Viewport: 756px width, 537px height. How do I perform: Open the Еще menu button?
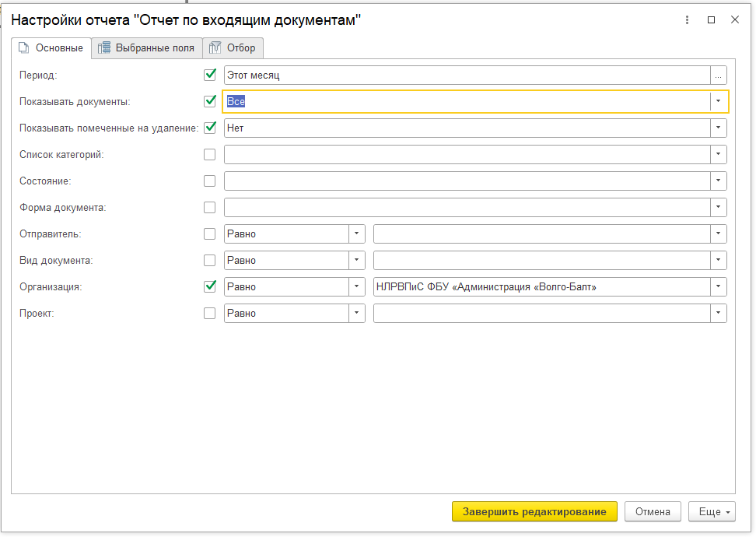coord(715,511)
